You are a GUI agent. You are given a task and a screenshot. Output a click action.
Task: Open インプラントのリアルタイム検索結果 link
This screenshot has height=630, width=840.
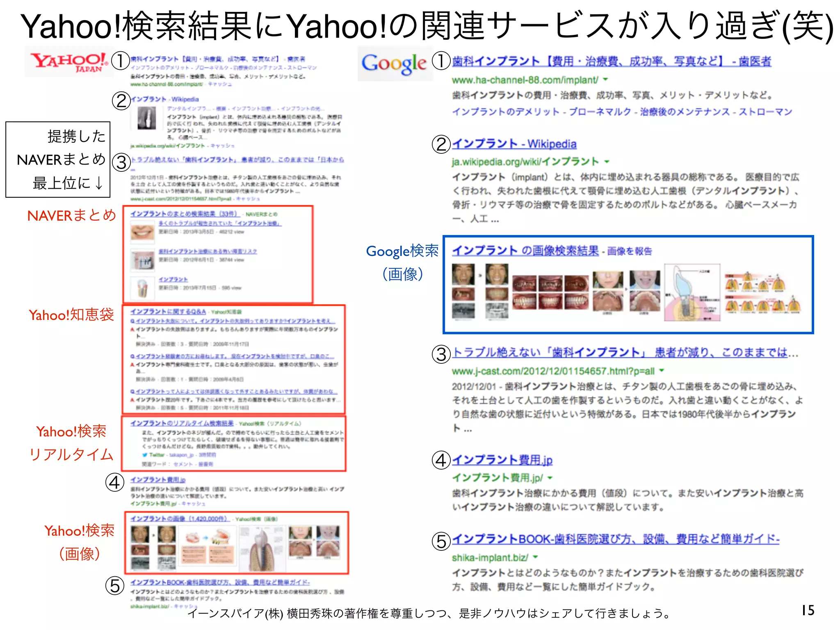(x=182, y=423)
